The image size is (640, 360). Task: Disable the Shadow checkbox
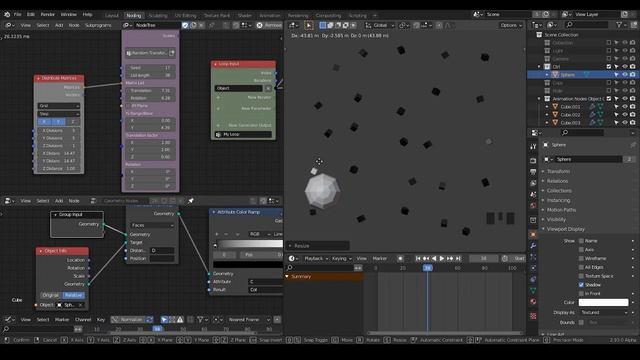coord(581,284)
